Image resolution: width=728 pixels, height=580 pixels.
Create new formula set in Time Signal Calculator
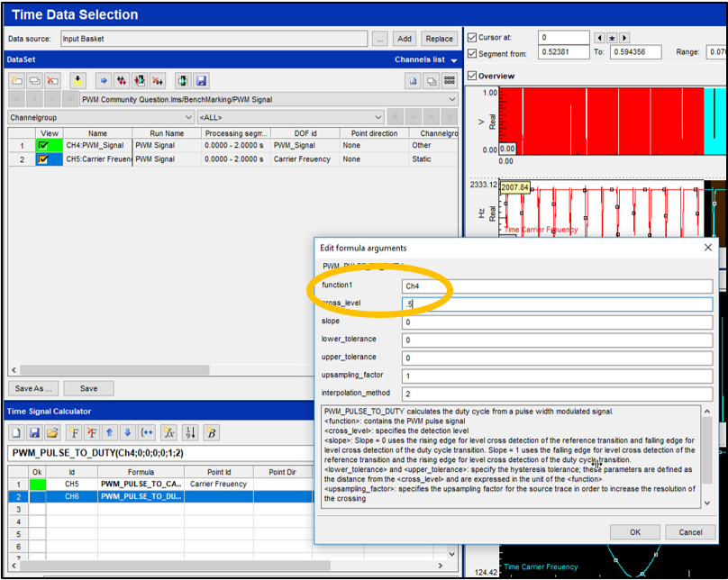16,433
